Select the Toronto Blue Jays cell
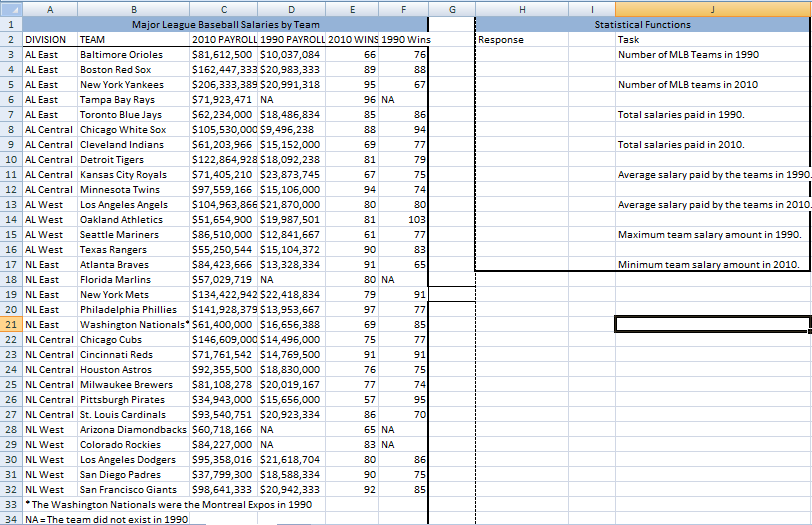812x525 pixels. click(x=134, y=114)
